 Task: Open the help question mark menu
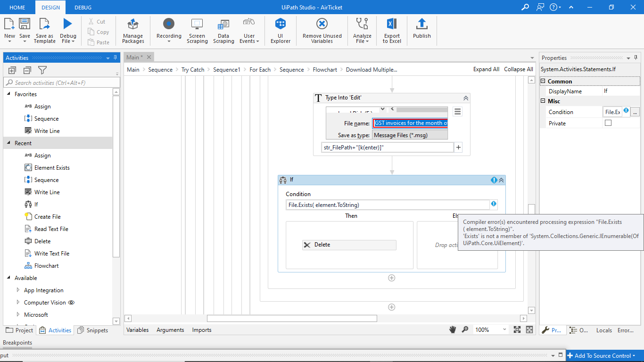pyautogui.click(x=555, y=7)
